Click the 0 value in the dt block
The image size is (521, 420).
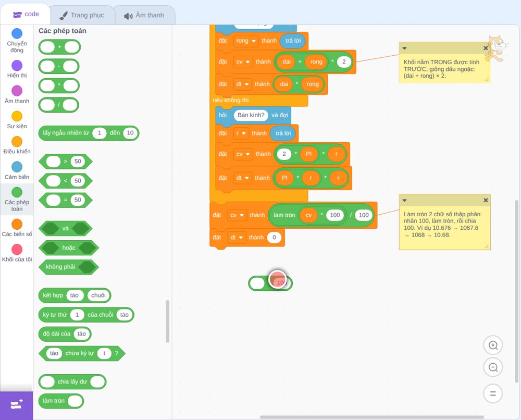pyautogui.click(x=274, y=238)
